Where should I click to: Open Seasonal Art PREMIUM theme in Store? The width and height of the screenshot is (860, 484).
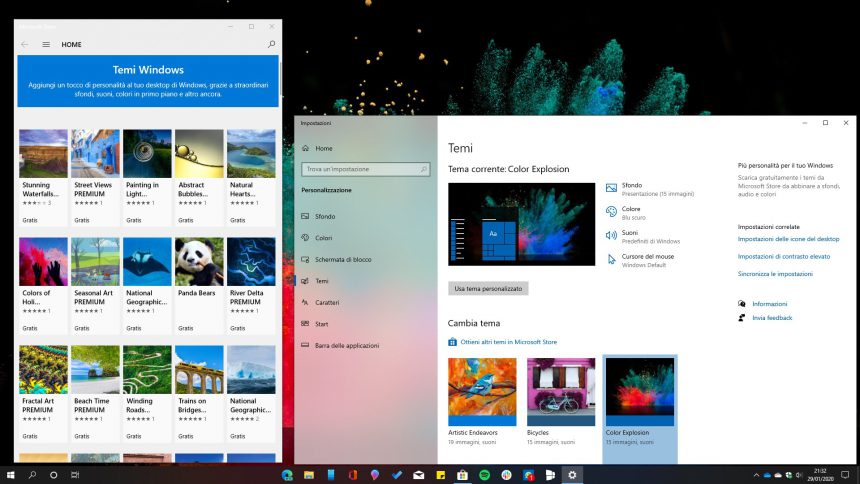(95, 285)
